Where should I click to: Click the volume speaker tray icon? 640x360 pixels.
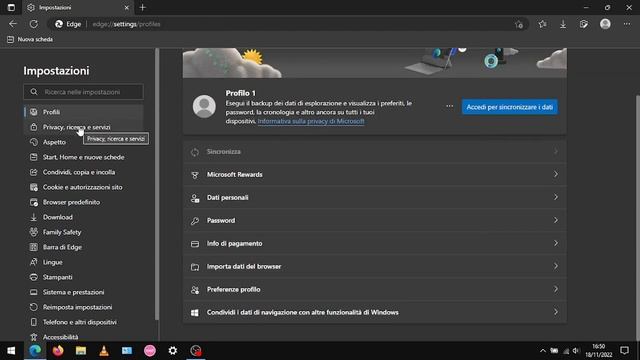(x=576, y=351)
